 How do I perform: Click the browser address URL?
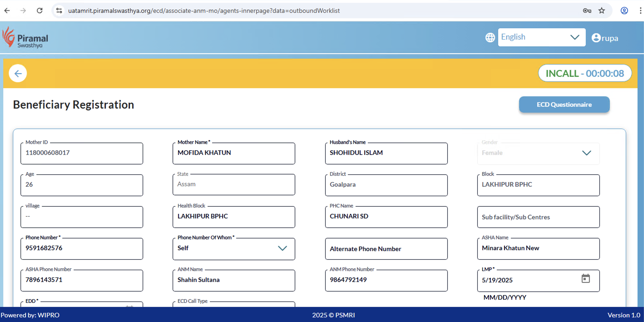tap(204, 10)
